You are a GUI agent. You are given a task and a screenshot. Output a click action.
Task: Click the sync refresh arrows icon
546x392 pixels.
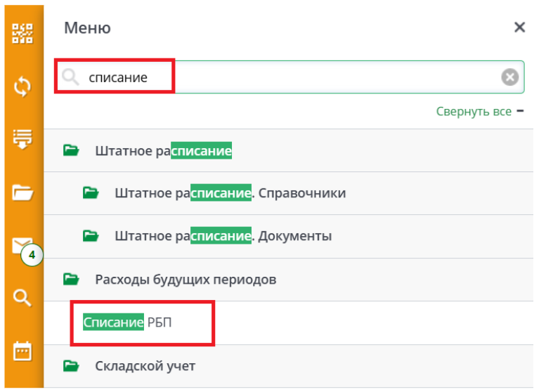click(22, 86)
